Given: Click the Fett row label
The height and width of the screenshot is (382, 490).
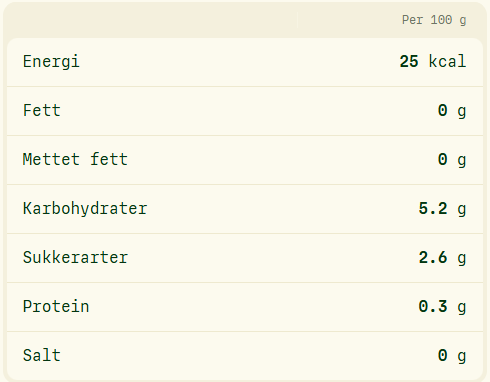Looking at the screenshot, I should tap(42, 110).
